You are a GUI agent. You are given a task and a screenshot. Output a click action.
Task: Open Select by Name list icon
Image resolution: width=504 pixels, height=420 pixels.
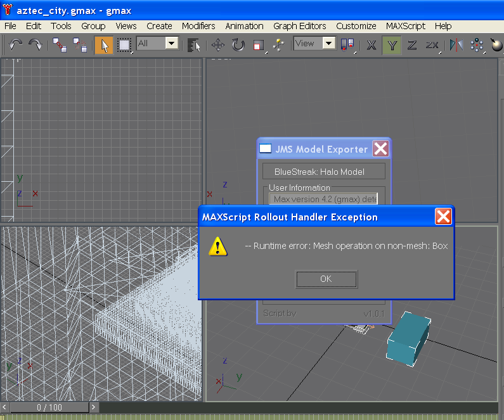[194, 44]
